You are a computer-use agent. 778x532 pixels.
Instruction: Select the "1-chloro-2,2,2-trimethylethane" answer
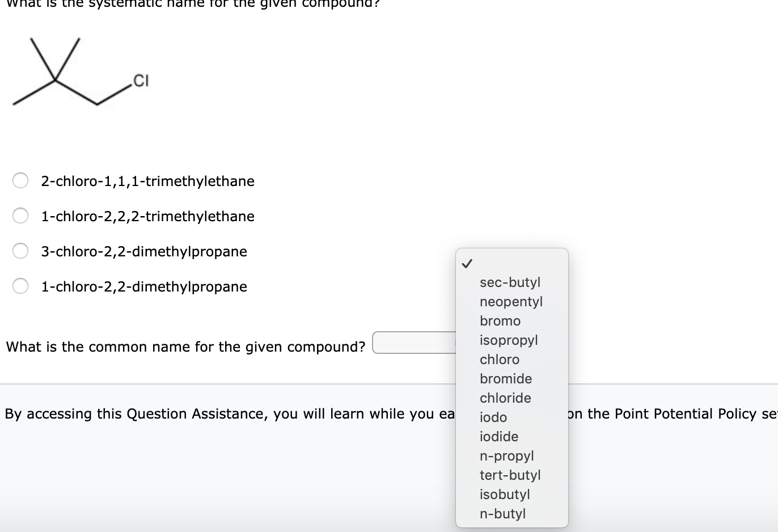(20, 216)
